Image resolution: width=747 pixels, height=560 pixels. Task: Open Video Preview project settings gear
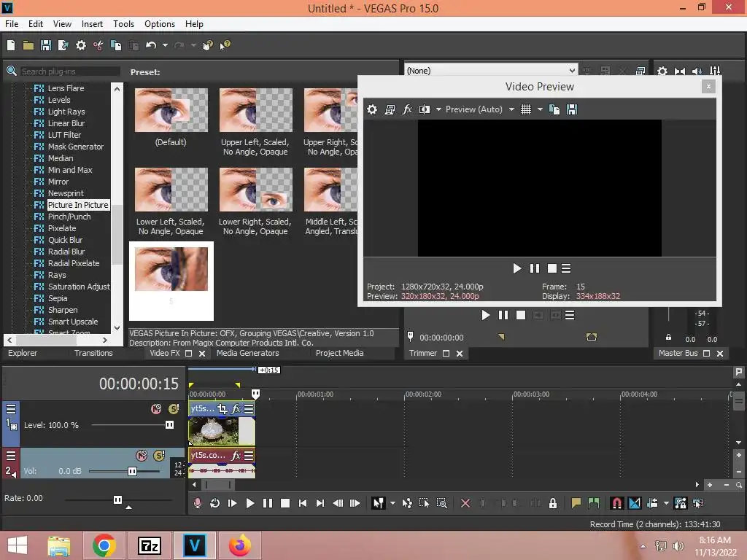[372, 109]
